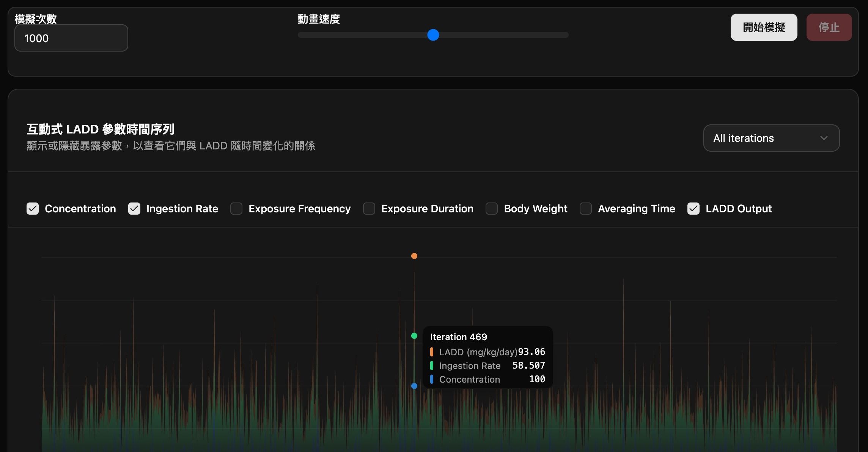
Task: Click the 停止 button
Action: tap(829, 27)
